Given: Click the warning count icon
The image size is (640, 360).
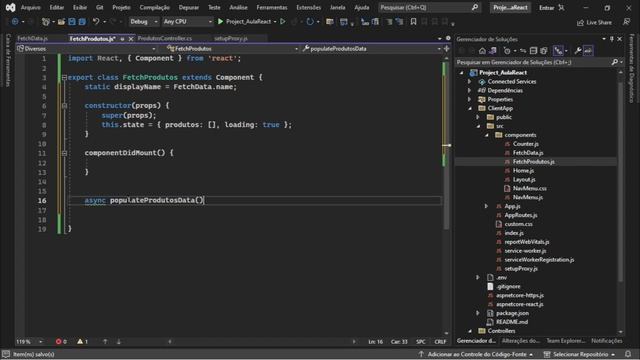Looking at the screenshot, I should pyautogui.click(x=80, y=342).
